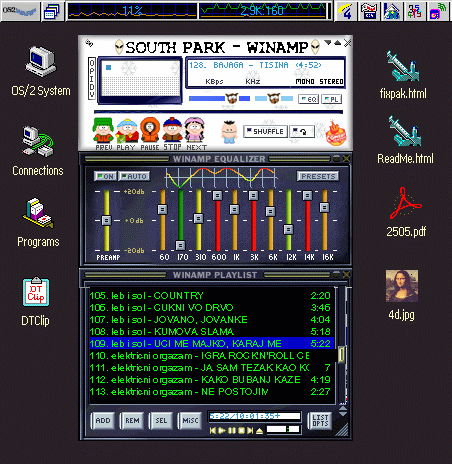Select playlist track 107 JOVANO, JOVANKE
The image size is (452, 464).
pos(211,320)
